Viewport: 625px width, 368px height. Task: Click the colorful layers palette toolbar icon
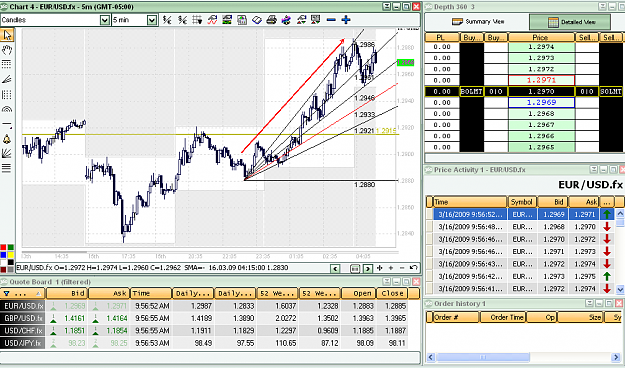click(x=286, y=20)
